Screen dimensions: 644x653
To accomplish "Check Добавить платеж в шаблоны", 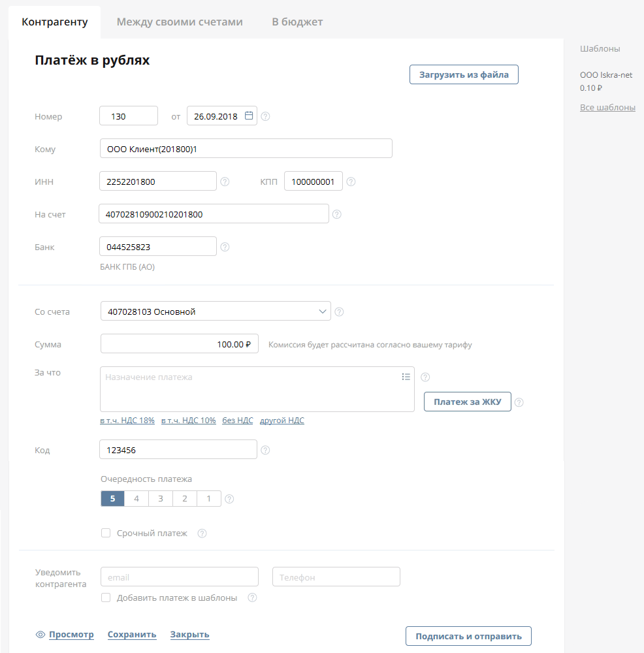I will pos(106,597).
